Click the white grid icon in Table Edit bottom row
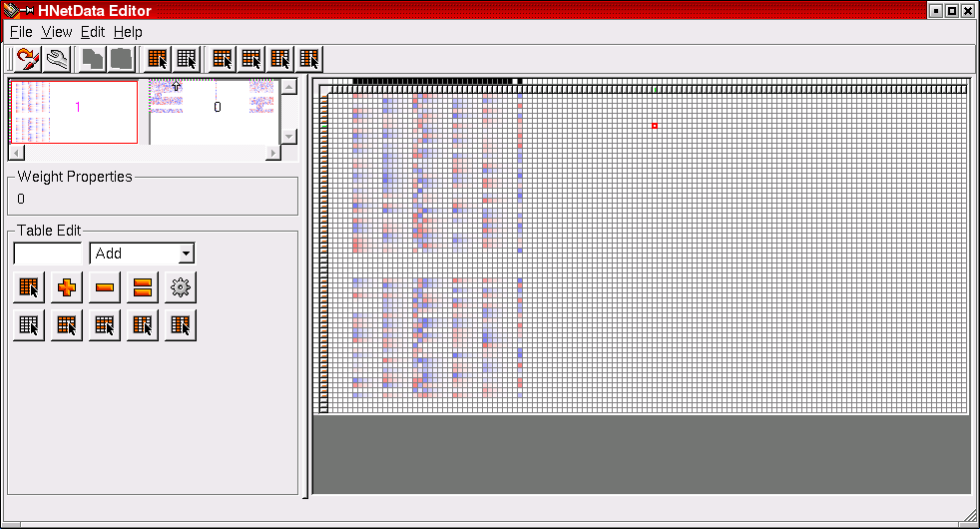The height and width of the screenshot is (529, 980). point(29,325)
